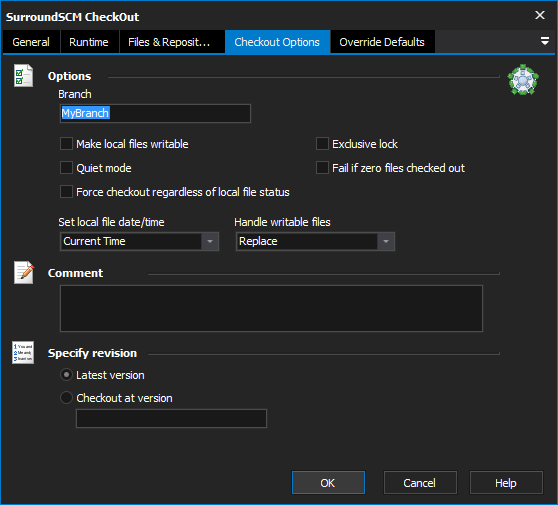Open the Override Defaults tab
This screenshot has height=505, width=558.
coord(382,42)
